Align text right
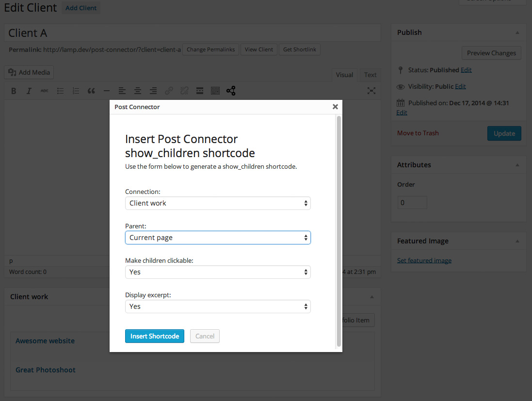The image size is (532, 401). click(153, 91)
